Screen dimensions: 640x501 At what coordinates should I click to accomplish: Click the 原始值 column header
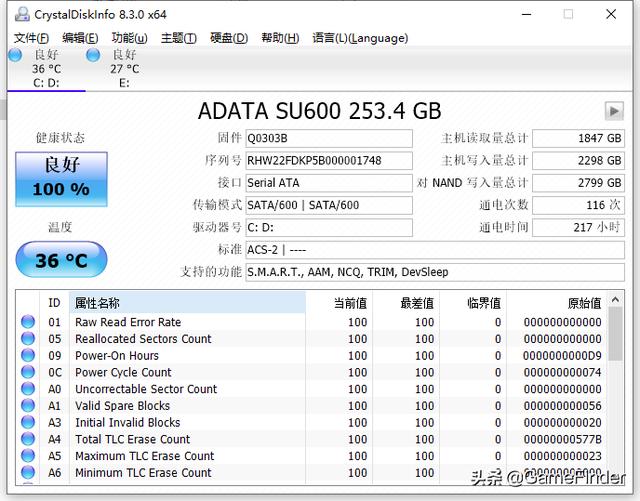(x=556, y=303)
